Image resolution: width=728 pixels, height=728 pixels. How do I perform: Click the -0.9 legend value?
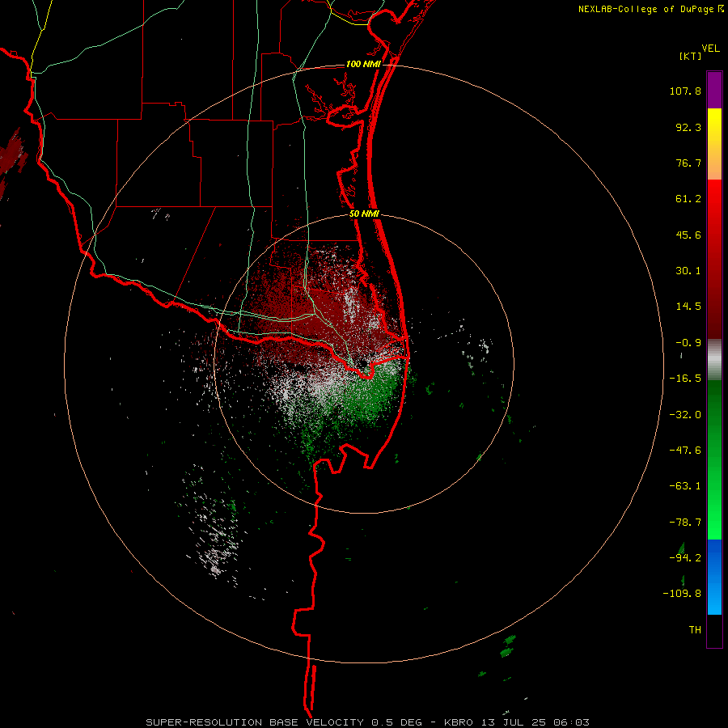(688, 343)
